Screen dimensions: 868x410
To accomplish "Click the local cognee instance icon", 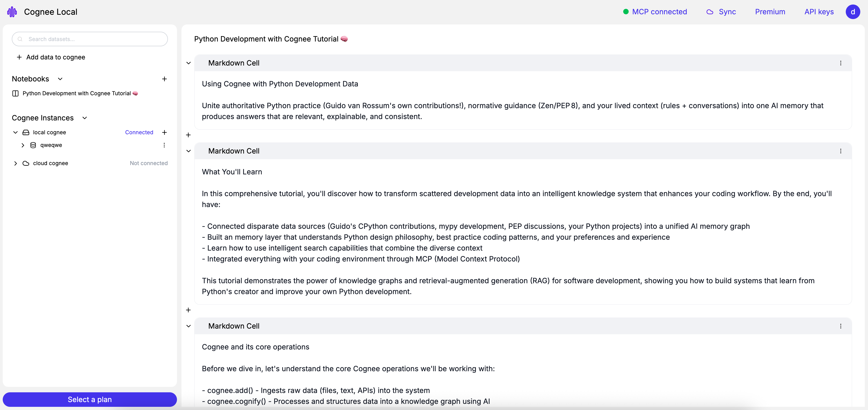I will point(26,132).
